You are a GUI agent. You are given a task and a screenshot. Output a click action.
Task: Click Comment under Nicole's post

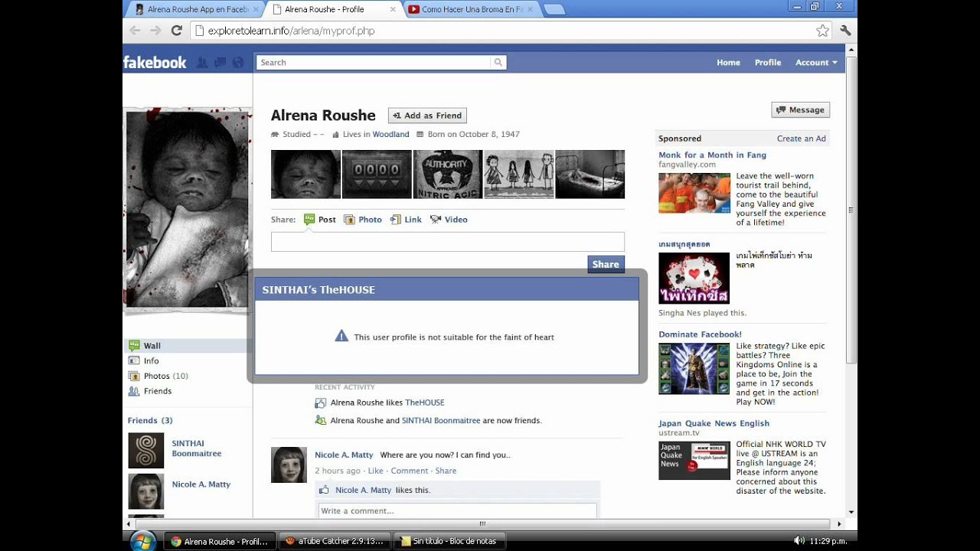pyautogui.click(x=409, y=471)
